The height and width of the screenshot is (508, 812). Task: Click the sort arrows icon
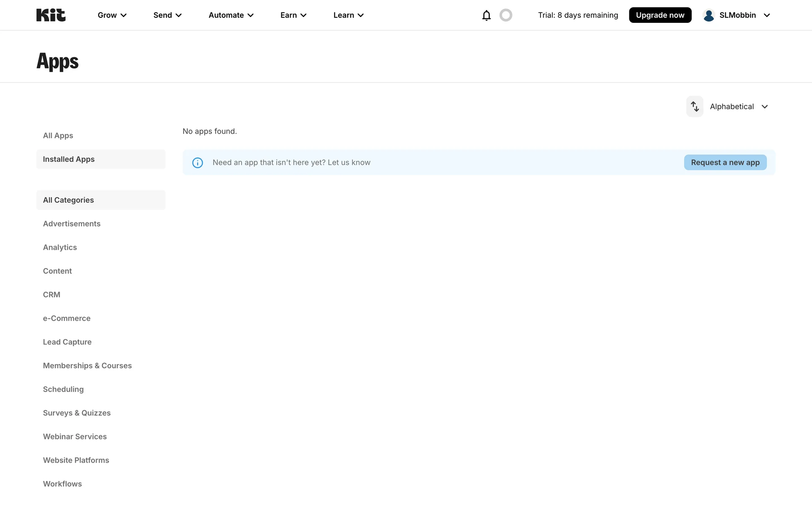[694, 107]
